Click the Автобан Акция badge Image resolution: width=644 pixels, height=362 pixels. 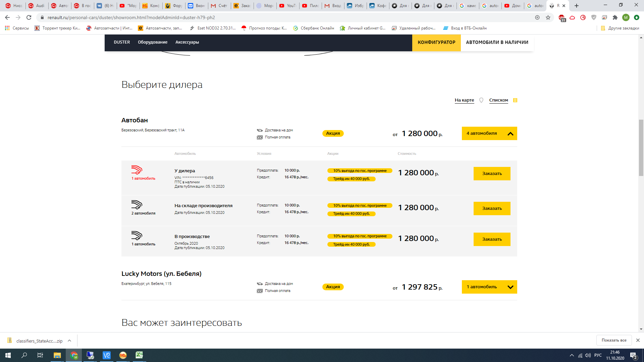tap(333, 133)
